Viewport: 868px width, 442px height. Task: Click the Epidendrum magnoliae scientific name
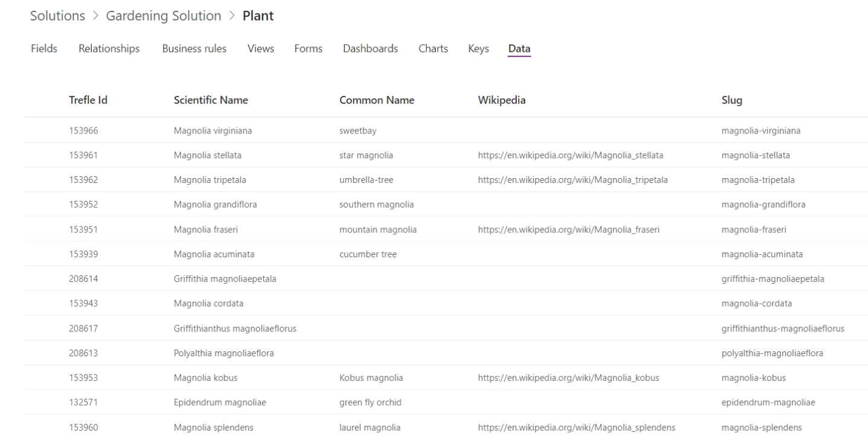220,403
